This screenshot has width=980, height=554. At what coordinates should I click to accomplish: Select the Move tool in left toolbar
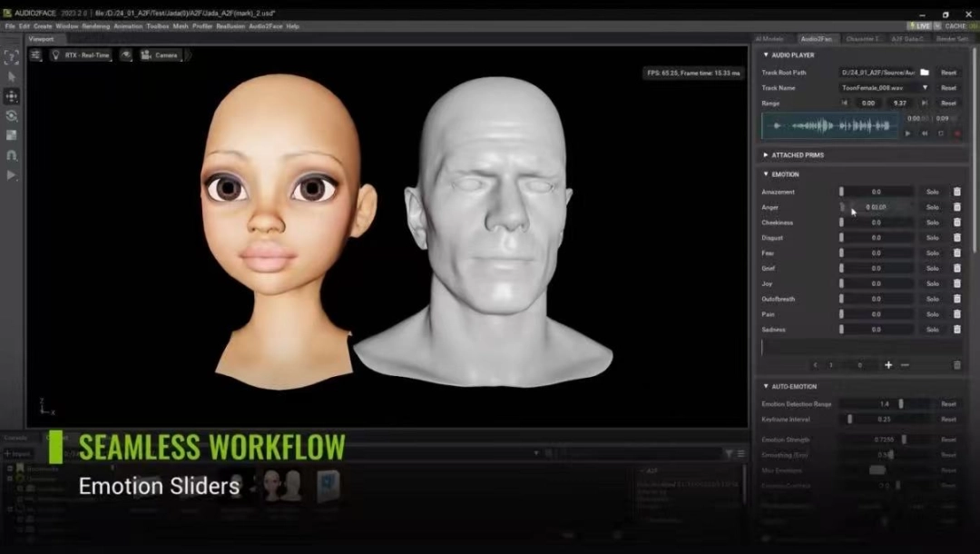click(12, 96)
